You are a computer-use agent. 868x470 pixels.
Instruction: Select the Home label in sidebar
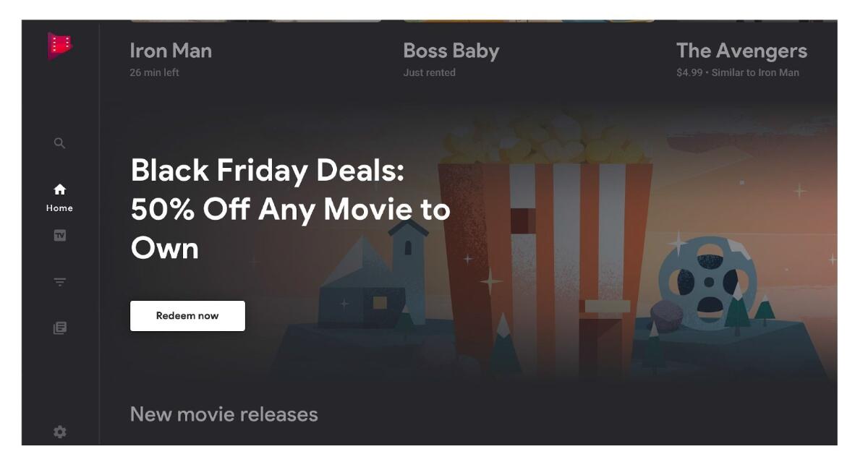[x=60, y=208]
